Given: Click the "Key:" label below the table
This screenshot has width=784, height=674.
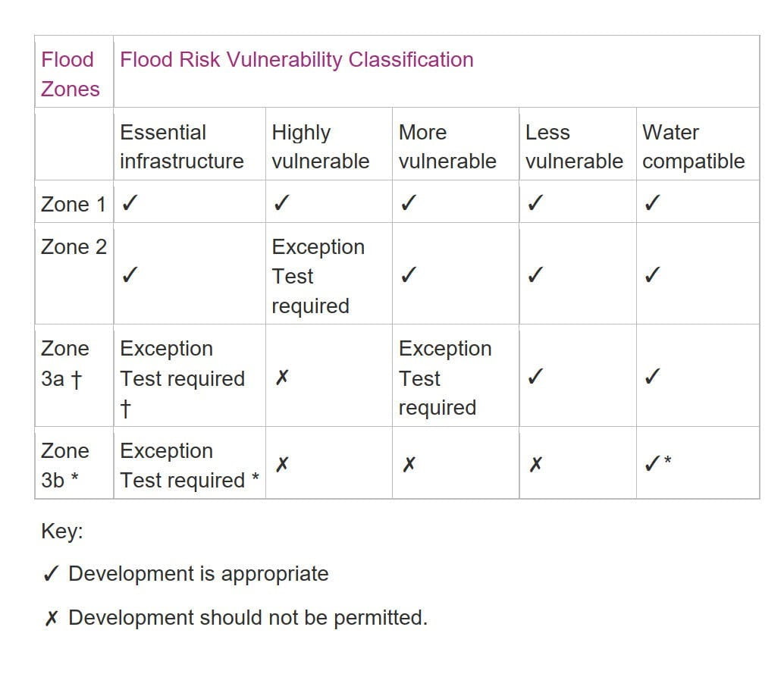Looking at the screenshot, I should coord(61,531).
